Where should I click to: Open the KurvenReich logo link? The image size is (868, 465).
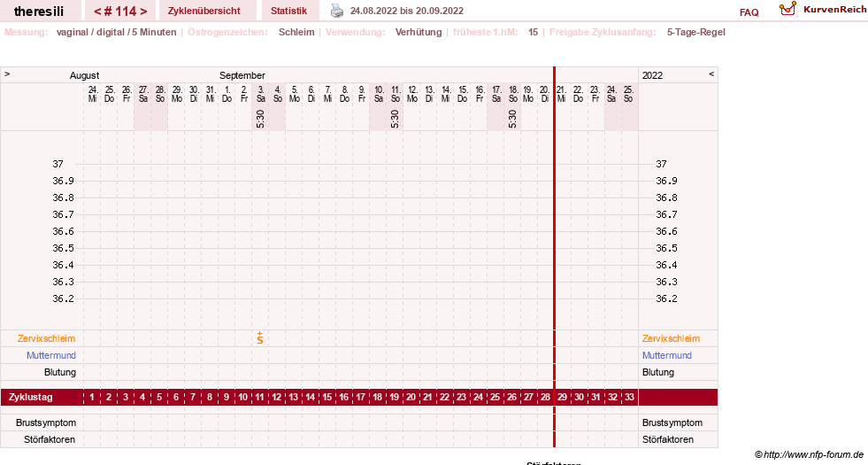click(x=823, y=10)
